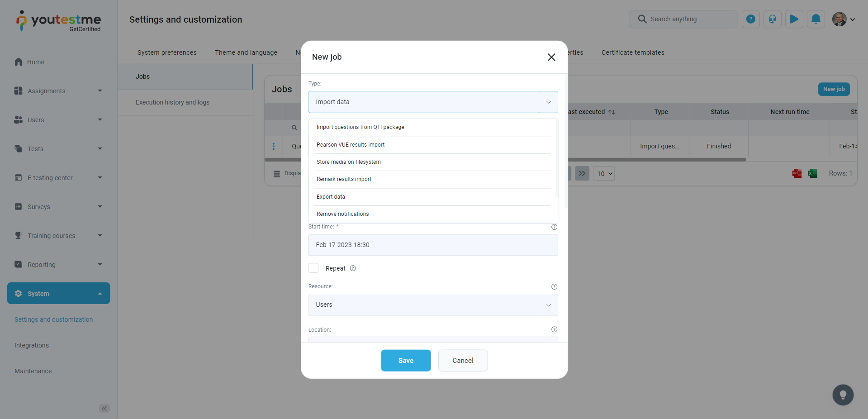Choose Pearson VUE results import option
The width and height of the screenshot is (868, 419).
[351, 145]
